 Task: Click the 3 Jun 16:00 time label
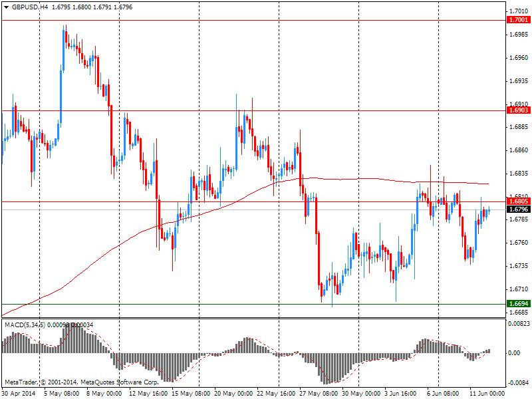click(x=401, y=394)
